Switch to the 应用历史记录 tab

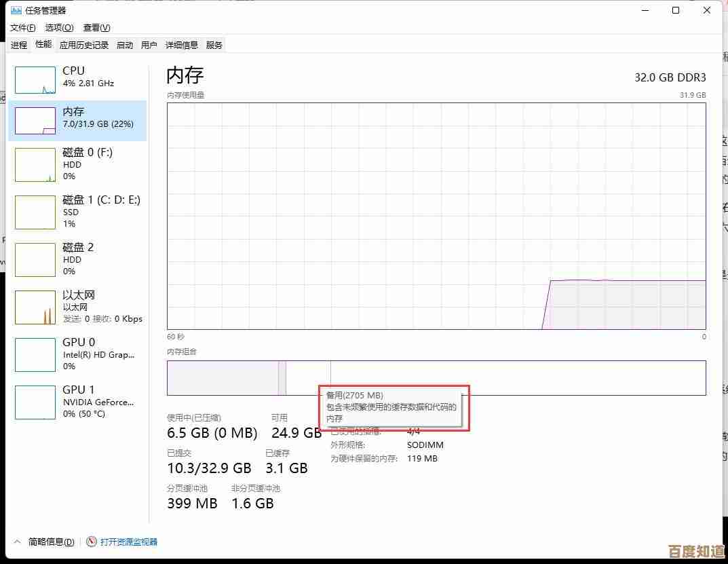pyautogui.click(x=84, y=45)
